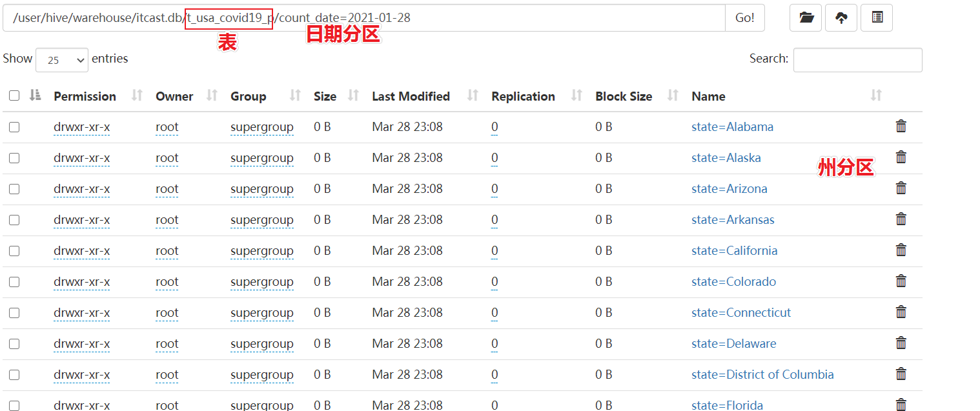The width and height of the screenshot is (980, 411).
Task: Click root owner in Connecticut row
Action: 167,312
